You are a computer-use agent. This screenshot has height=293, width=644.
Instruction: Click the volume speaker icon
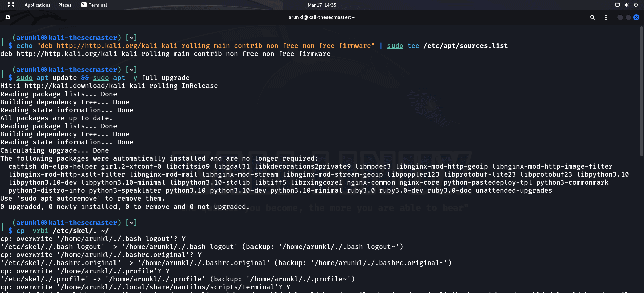point(626,5)
